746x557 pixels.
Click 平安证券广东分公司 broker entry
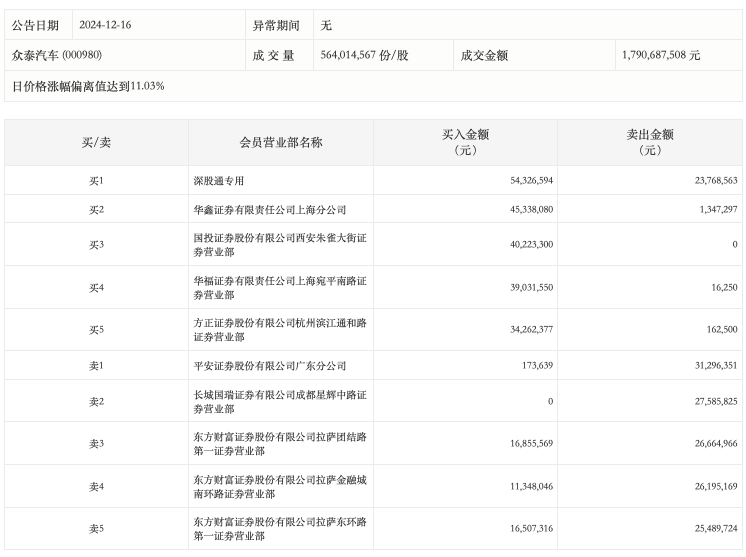click(x=256, y=366)
